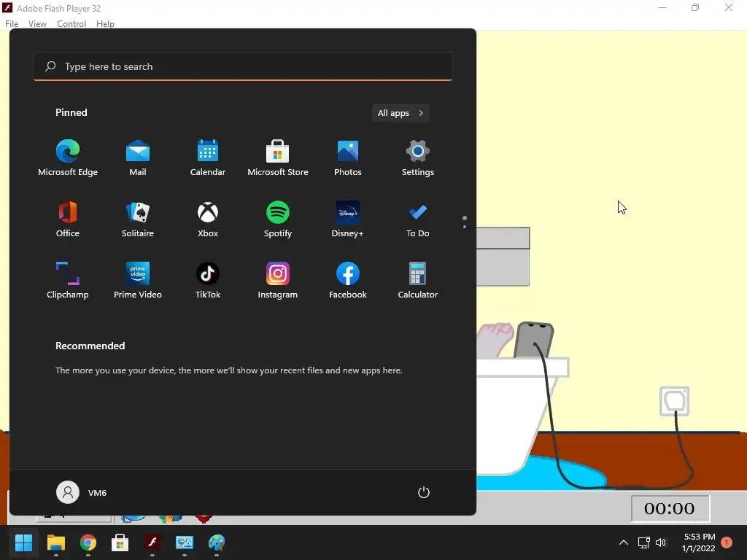Open Microsoft Store taskbar icon
Image resolution: width=747 pixels, height=560 pixels.
point(120,542)
